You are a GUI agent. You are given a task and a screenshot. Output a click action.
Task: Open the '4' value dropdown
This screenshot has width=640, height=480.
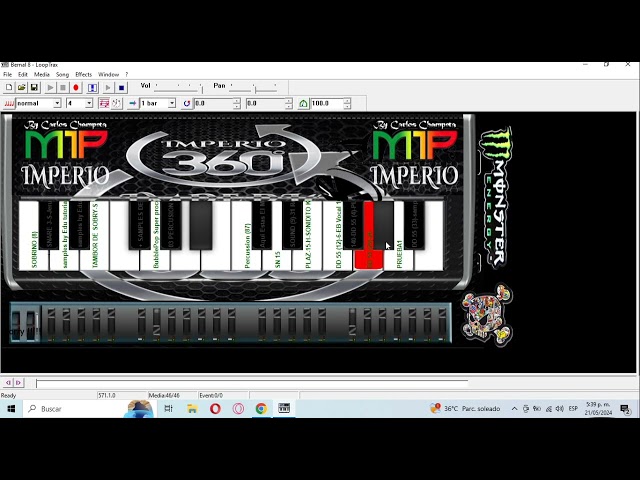89,103
